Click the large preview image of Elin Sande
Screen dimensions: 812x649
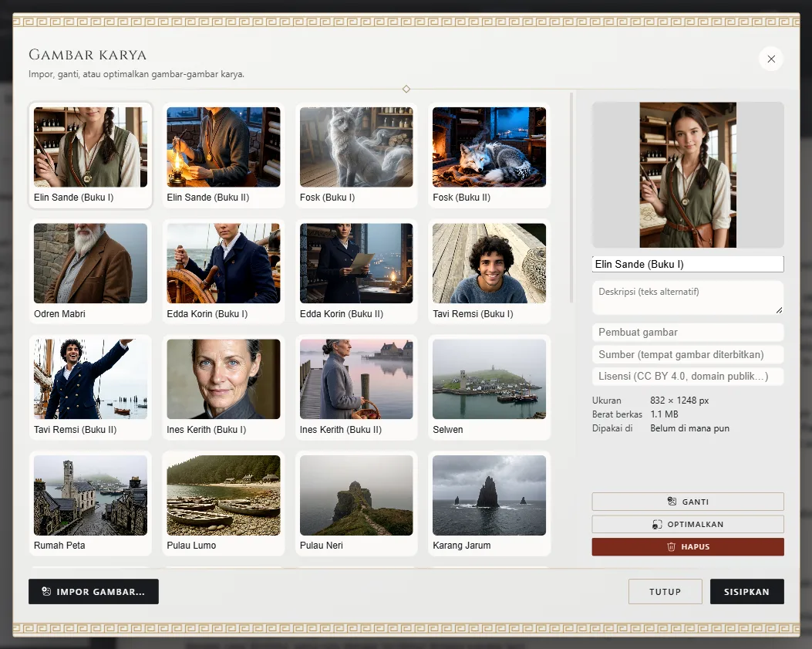tap(688, 174)
